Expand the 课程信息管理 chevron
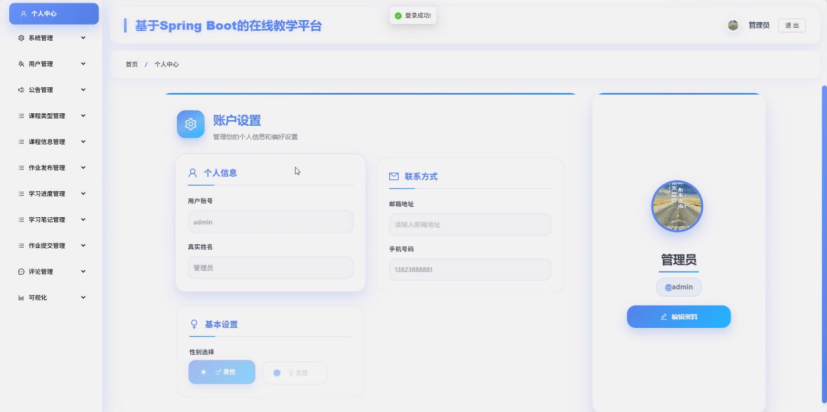The height and width of the screenshot is (412, 827). [83, 142]
